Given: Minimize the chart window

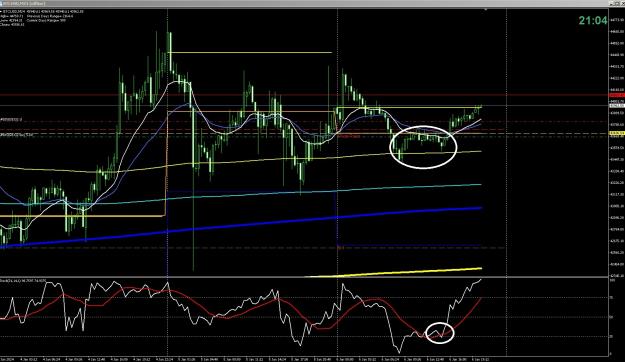Looking at the screenshot, I should pyautogui.click(x=612, y=4).
